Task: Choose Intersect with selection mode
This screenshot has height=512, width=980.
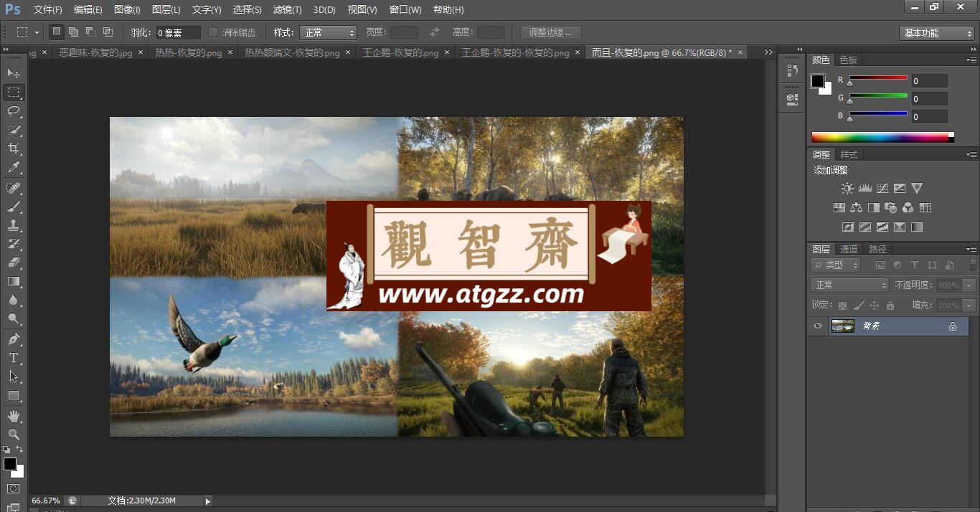Action: 108,32
